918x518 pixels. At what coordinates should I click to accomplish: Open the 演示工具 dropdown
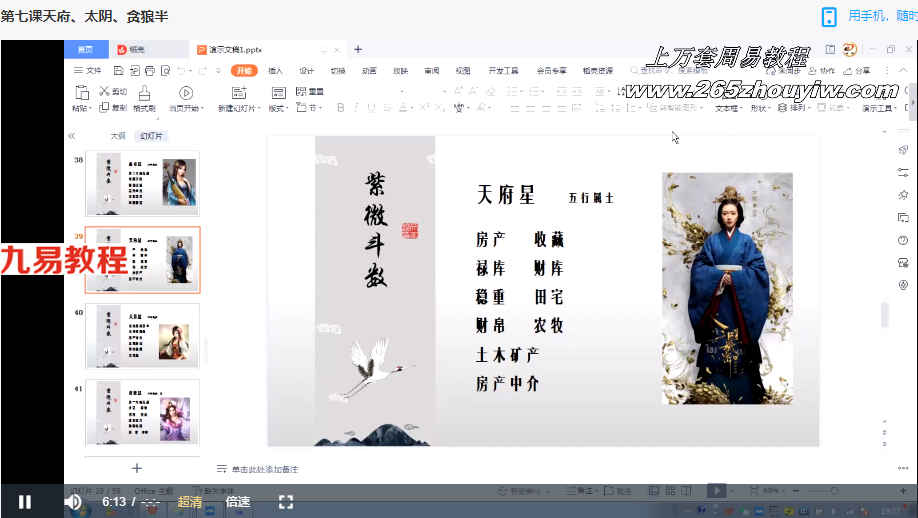coord(879,108)
